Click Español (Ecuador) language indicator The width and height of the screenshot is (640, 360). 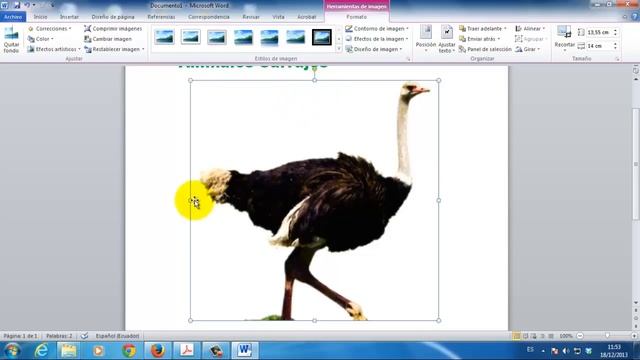(x=117, y=336)
